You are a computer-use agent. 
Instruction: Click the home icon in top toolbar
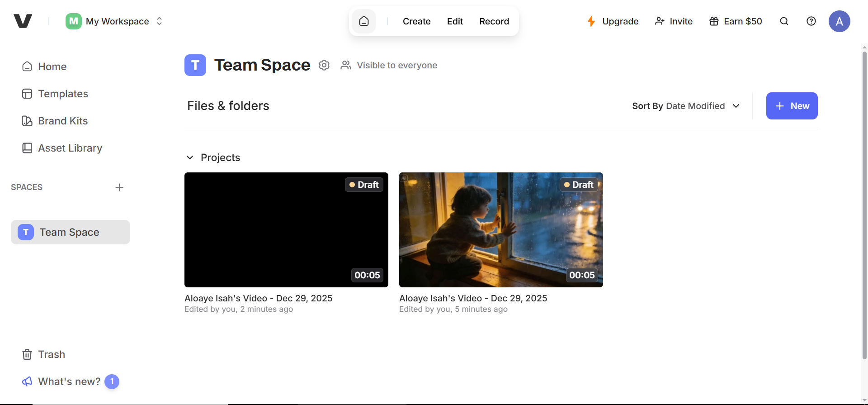point(364,21)
